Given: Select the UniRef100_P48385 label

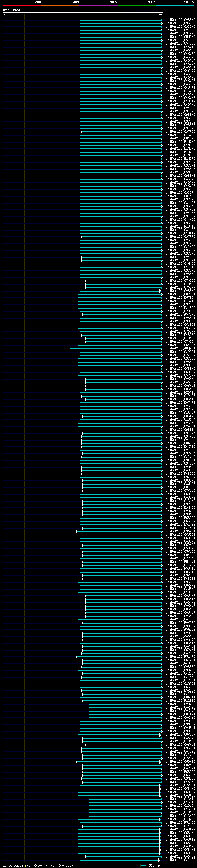Looking at the screenshot, I should [x=180, y=335].
